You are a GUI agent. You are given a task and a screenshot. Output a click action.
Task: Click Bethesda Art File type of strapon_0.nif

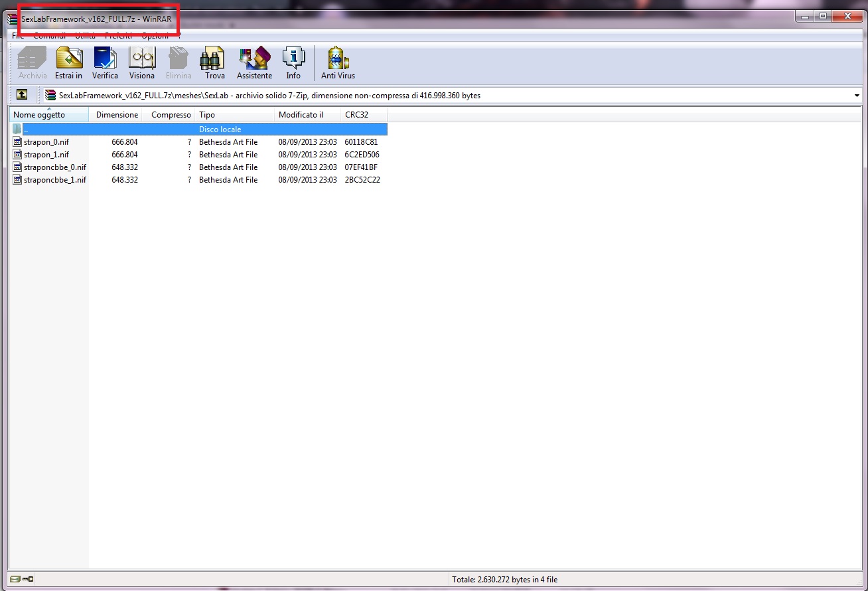(228, 142)
